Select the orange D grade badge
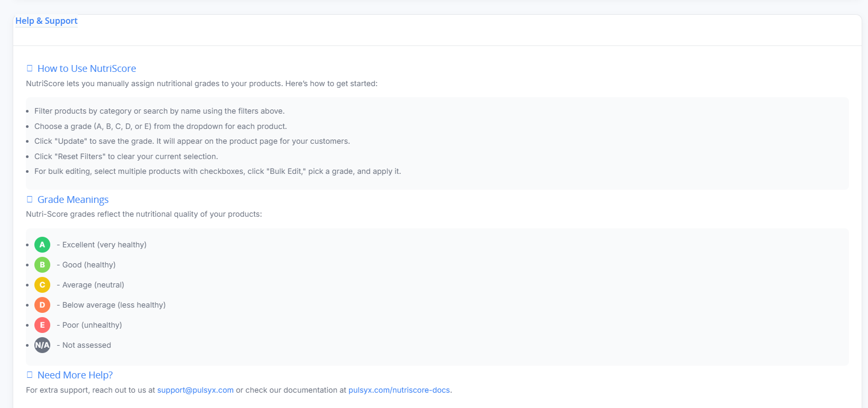Image resolution: width=868 pixels, height=408 pixels. (x=42, y=305)
